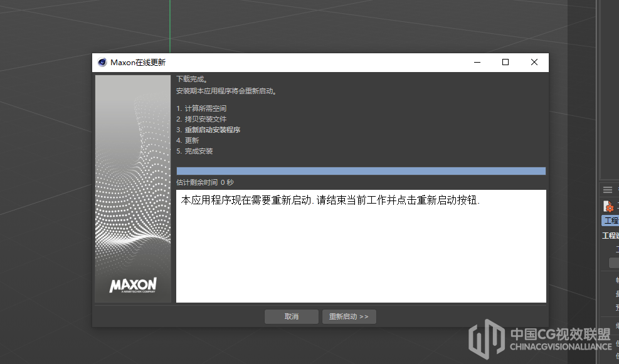Select the 工程 tab in the attributes panel
The width and height of the screenshot is (619, 364).
click(x=610, y=221)
